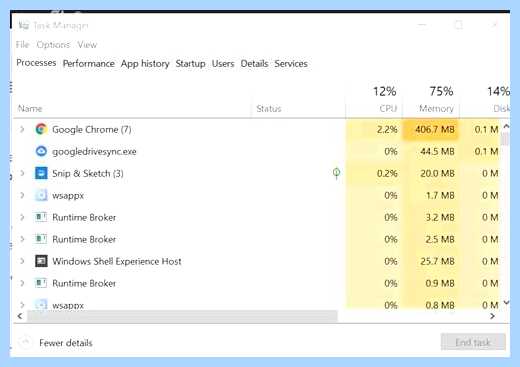Expand the Windows Shell Experience Host row

click(22, 261)
